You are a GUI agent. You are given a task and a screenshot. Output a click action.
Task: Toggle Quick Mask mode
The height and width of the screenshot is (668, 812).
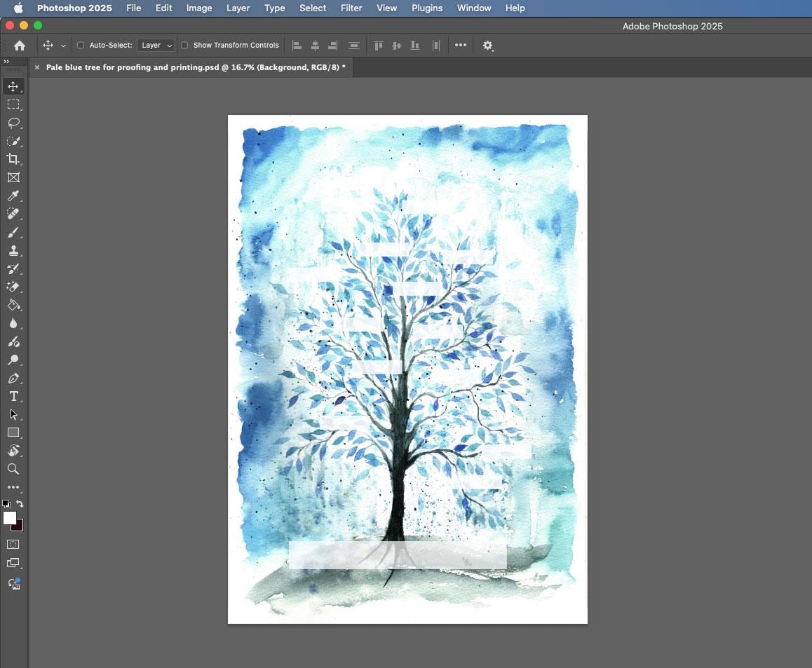point(13,544)
